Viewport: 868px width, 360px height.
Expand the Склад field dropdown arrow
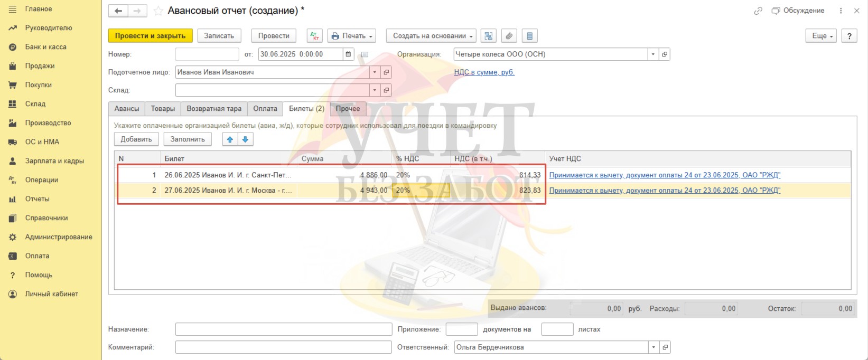click(x=375, y=90)
